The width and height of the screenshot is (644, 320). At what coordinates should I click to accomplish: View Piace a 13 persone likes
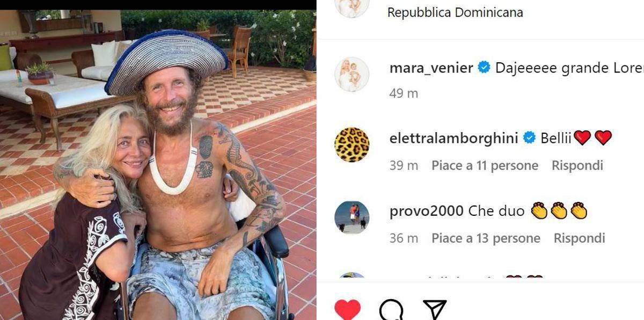click(486, 238)
